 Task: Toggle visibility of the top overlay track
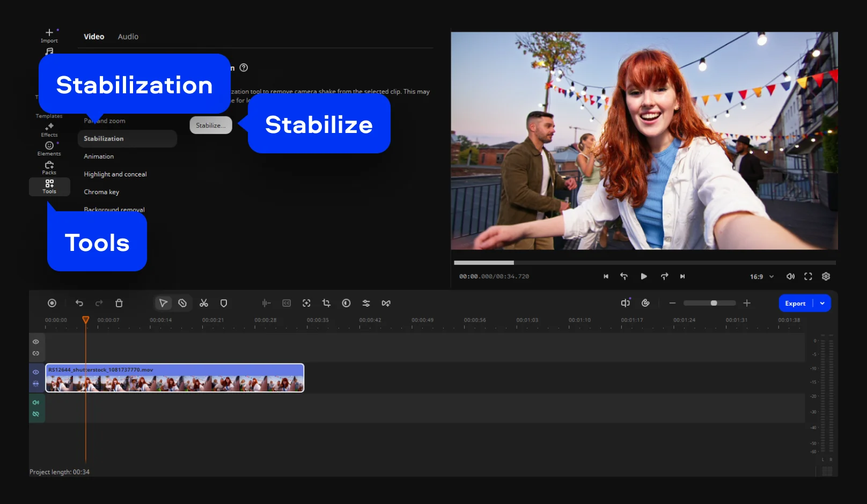(36, 342)
